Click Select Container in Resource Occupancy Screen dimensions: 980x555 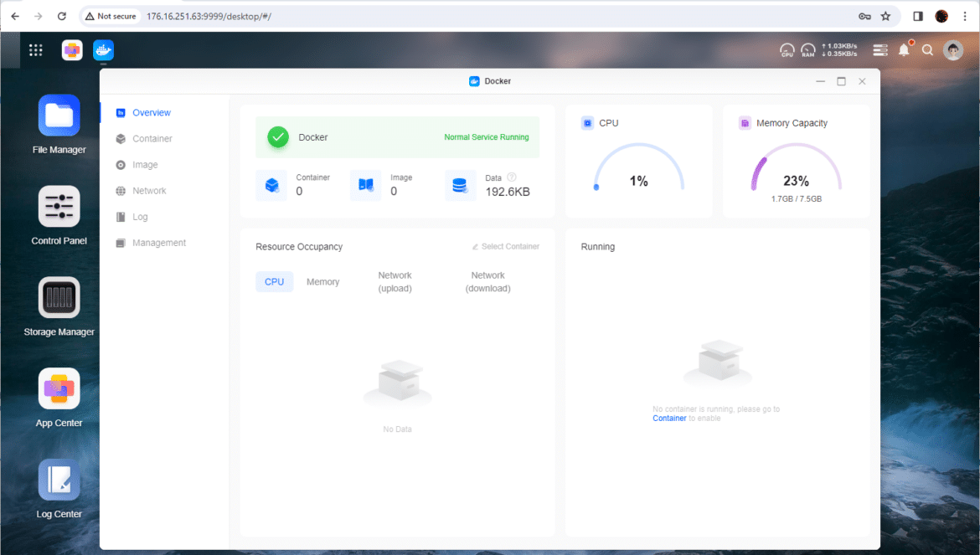(x=506, y=247)
